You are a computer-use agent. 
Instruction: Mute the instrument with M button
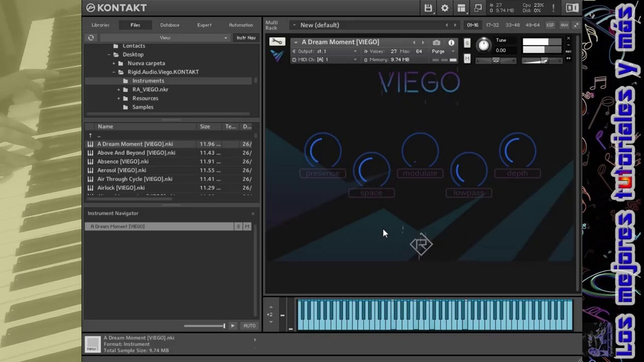pos(467,59)
